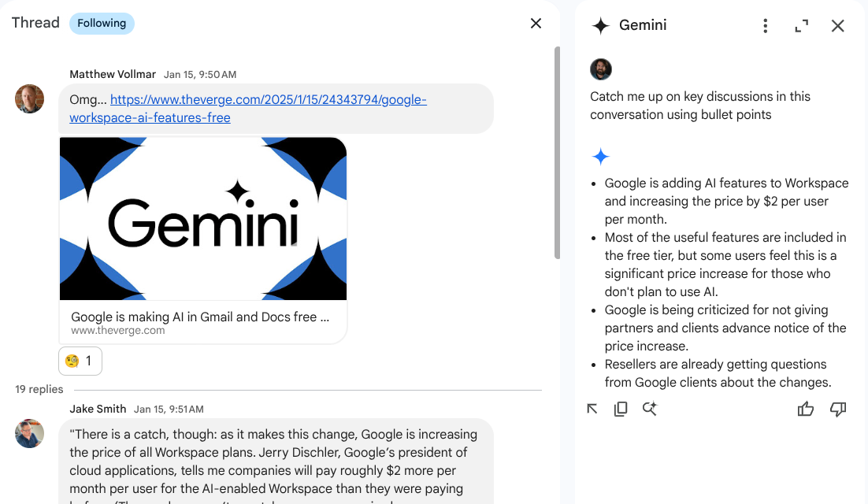
Task: Give thumbs down to Gemini summary
Action: pyautogui.click(x=838, y=409)
